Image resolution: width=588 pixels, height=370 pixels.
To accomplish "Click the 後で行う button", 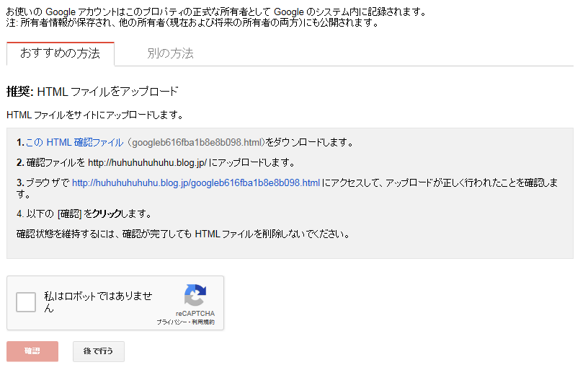I will pos(98,351).
